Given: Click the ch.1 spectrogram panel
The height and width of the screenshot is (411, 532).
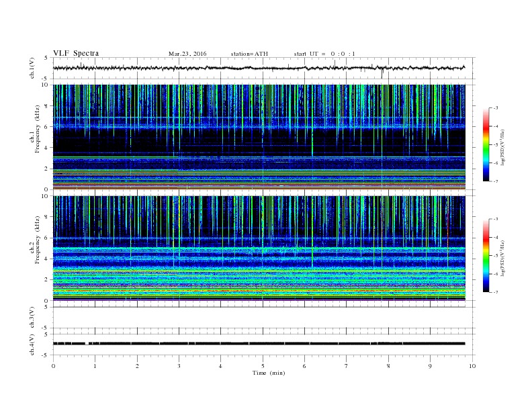Looking at the screenshot, I should (259, 137).
